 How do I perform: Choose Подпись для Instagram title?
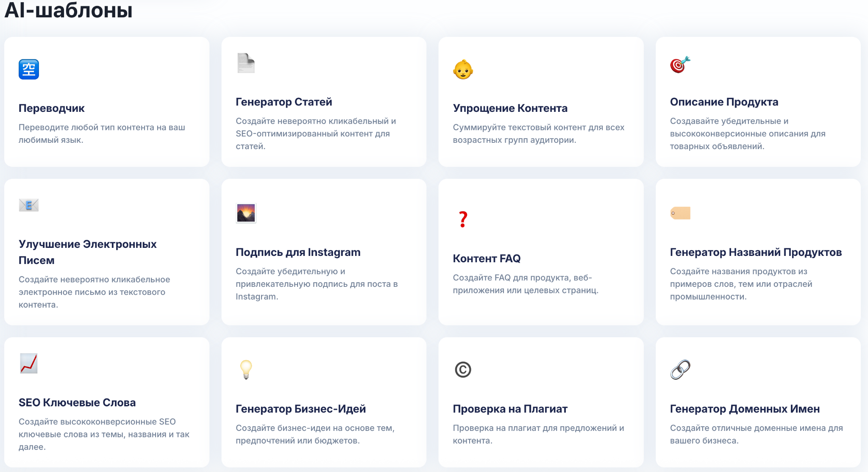pos(298,253)
